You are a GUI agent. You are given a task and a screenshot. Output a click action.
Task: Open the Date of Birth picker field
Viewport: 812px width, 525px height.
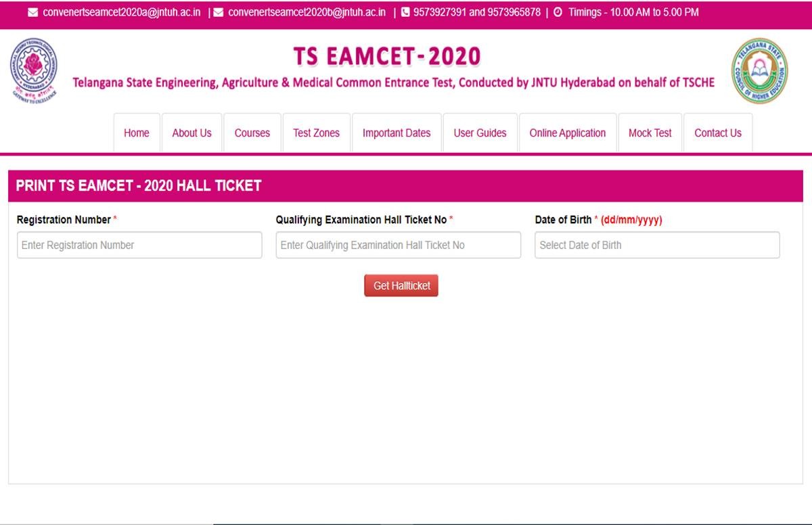(x=656, y=245)
